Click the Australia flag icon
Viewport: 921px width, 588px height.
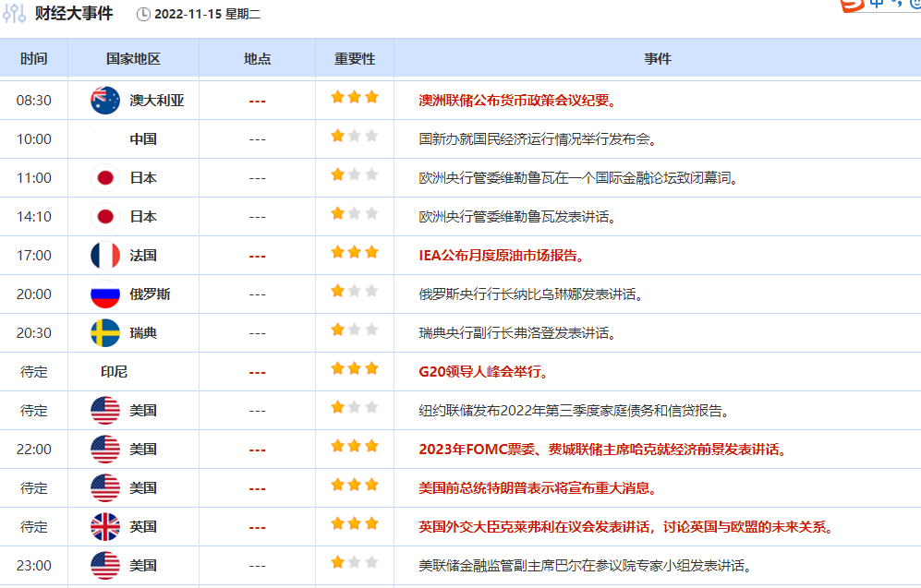105,100
